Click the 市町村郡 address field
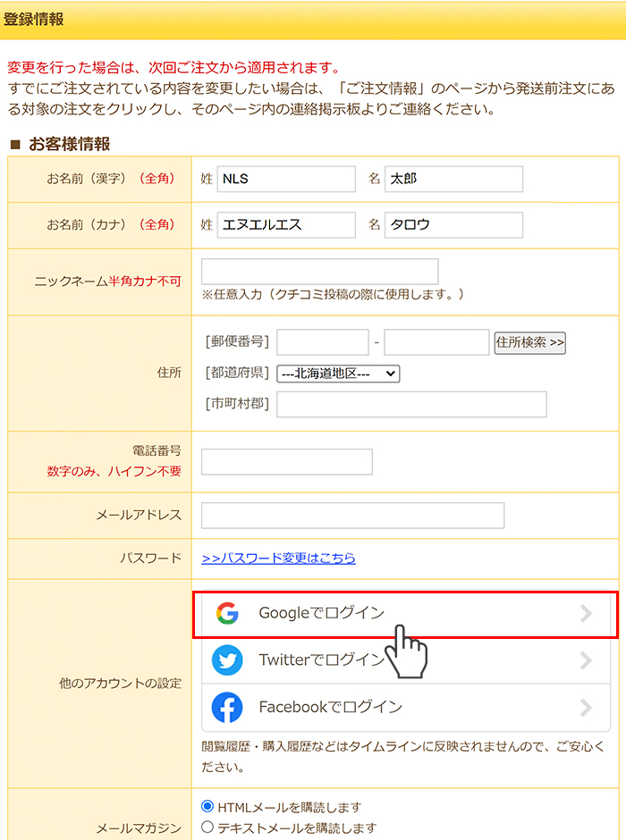The image size is (626, 840). coord(411,405)
